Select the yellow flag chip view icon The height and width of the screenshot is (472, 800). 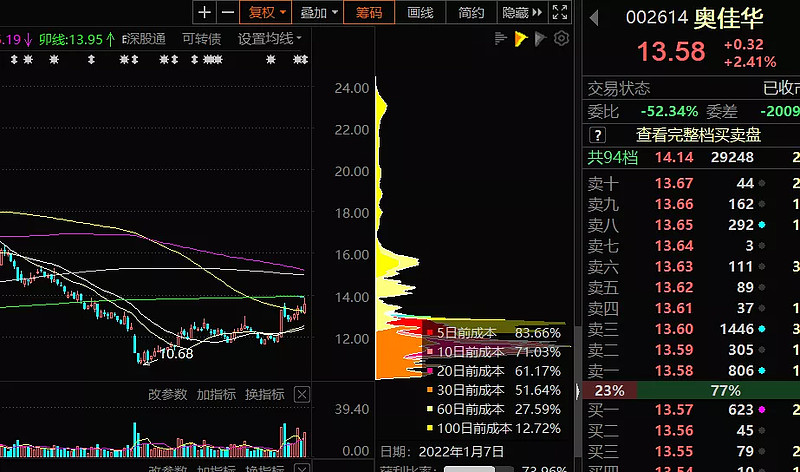521,39
